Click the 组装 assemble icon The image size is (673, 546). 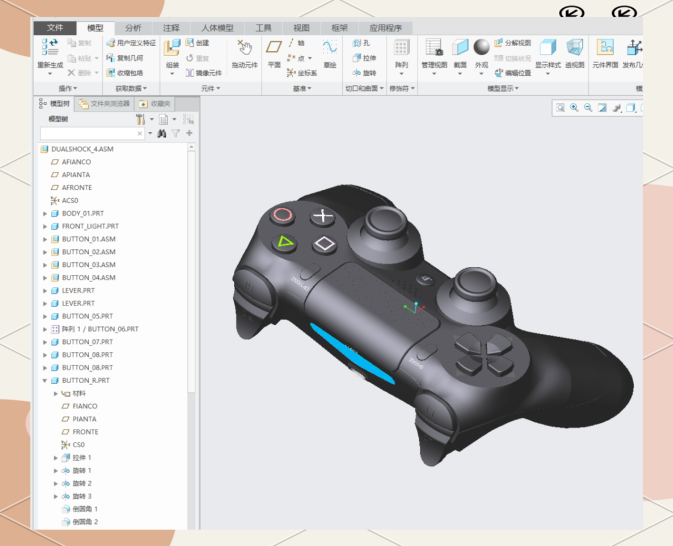(173, 48)
